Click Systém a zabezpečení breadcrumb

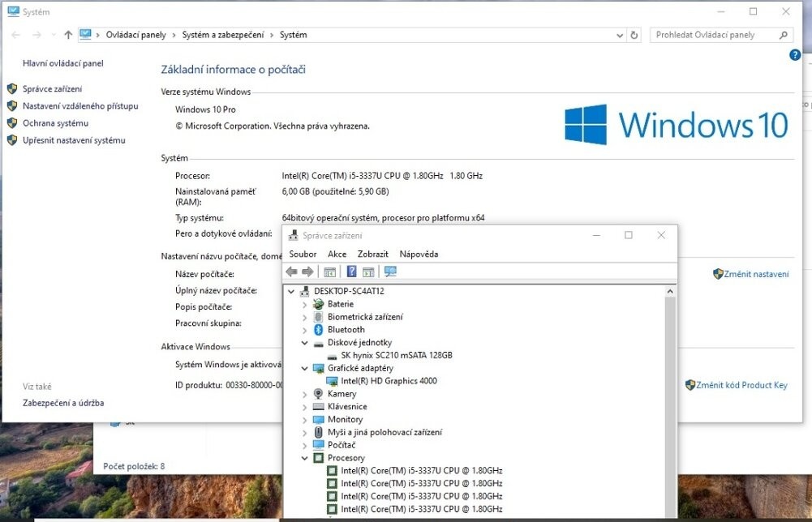223,35
